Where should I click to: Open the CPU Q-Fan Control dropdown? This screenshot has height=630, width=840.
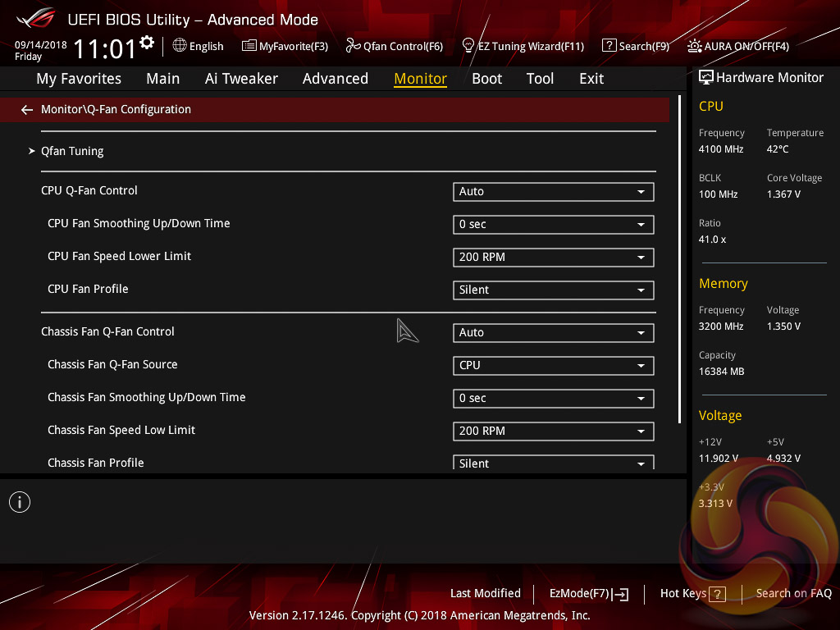553,192
